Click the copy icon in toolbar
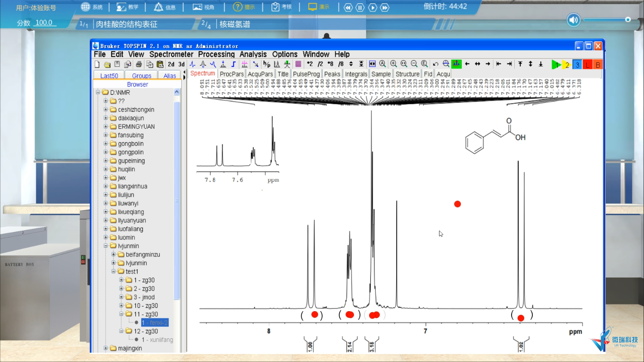 (x=150, y=64)
